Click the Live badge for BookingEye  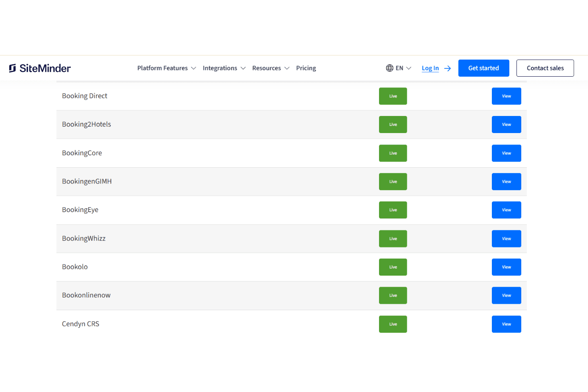tap(393, 210)
